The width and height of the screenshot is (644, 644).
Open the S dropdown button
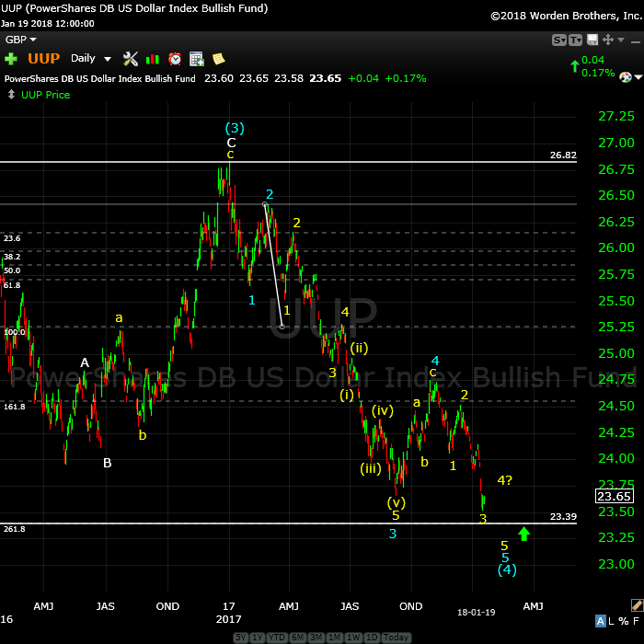coord(559,40)
